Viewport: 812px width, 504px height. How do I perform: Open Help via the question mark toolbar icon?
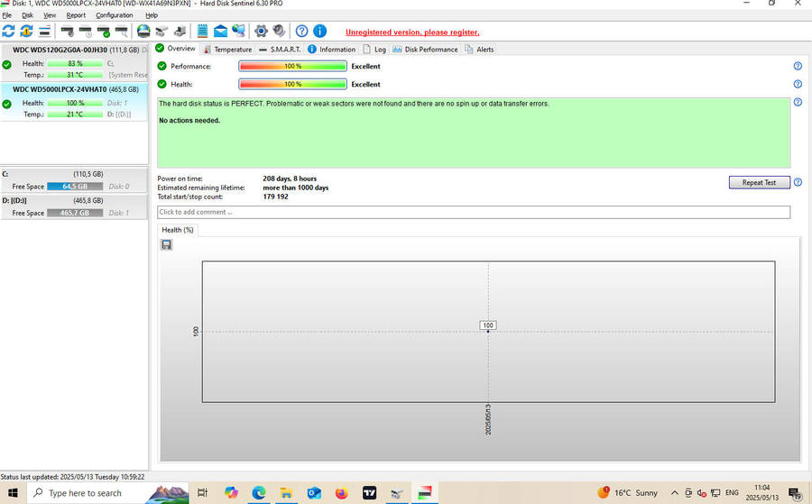tap(301, 32)
